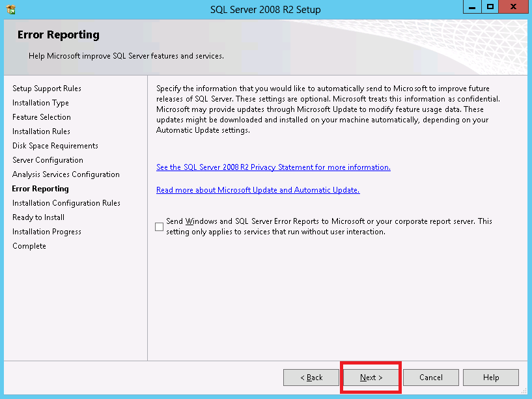The image size is (532, 399).
Task: Select Feature Selection step
Action: pos(42,117)
